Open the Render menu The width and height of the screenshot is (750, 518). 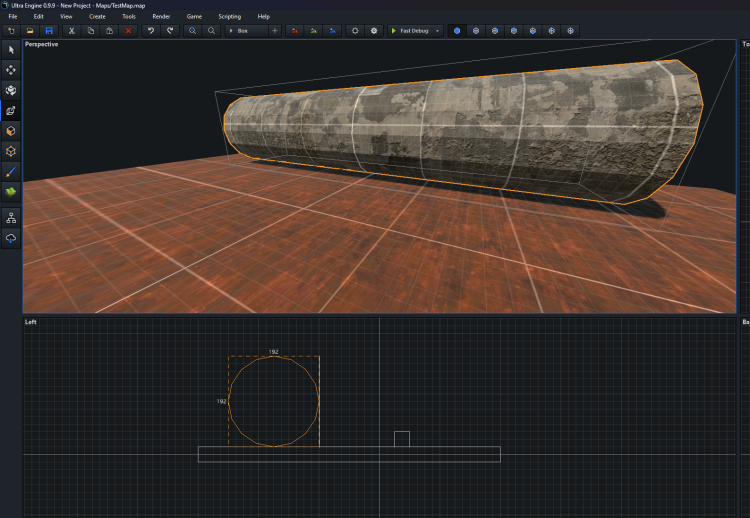point(161,17)
